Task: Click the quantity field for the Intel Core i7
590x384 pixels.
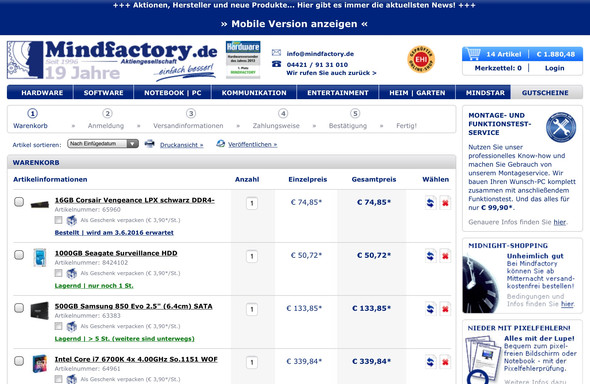Action: point(252,363)
